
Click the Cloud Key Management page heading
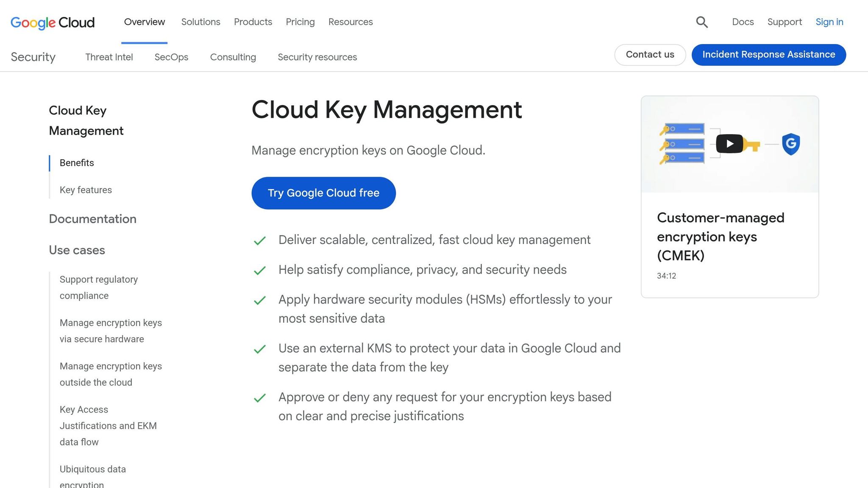(x=387, y=110)
